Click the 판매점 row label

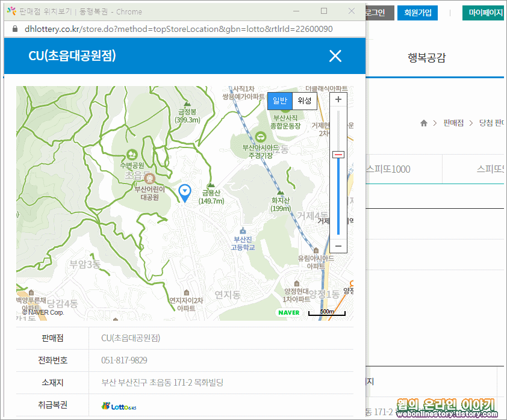(52, 338)
